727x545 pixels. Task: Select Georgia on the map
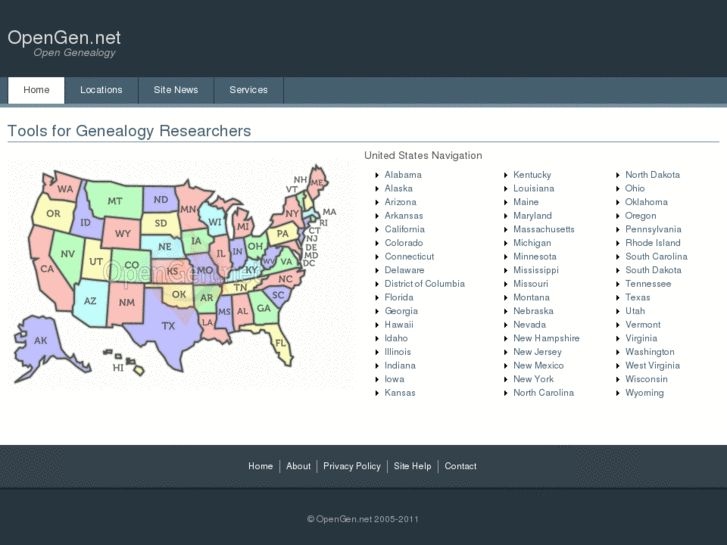pos(263,309)
